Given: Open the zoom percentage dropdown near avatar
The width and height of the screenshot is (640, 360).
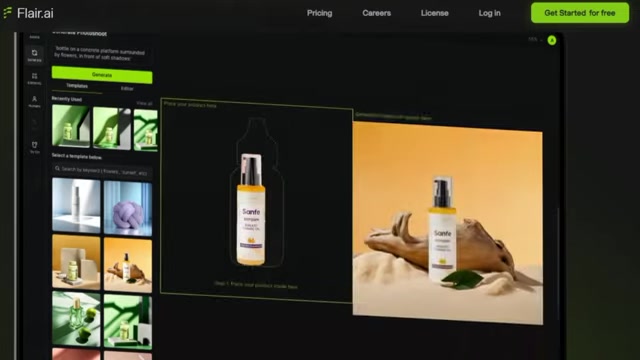Looking at the screenshot, I should [x=535, y=40].
